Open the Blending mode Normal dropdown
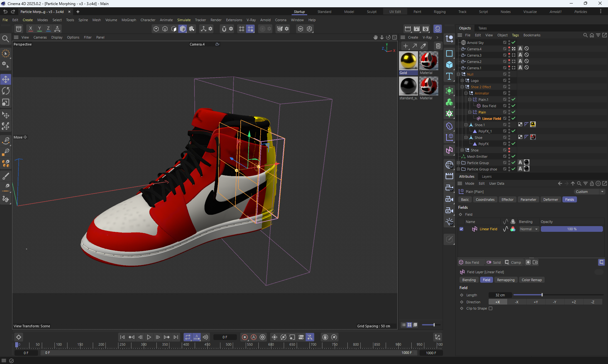Viewport: 608px width, 364px height. (x=529, y=229)
